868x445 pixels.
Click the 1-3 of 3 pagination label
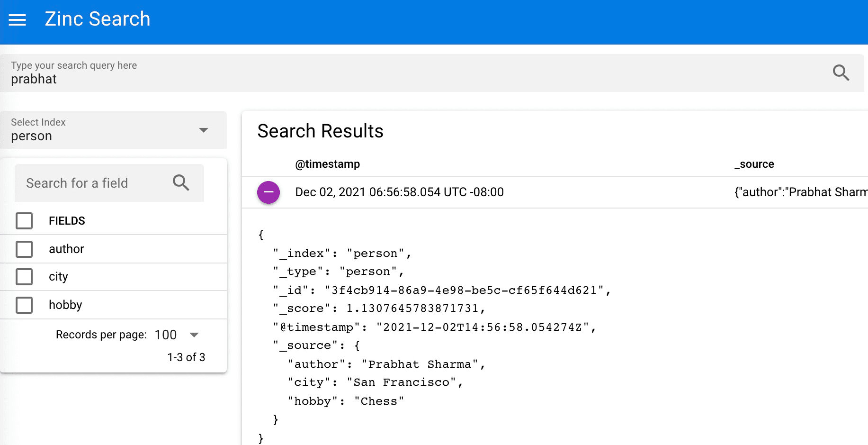pyautogui.click(x=186, y=357)
